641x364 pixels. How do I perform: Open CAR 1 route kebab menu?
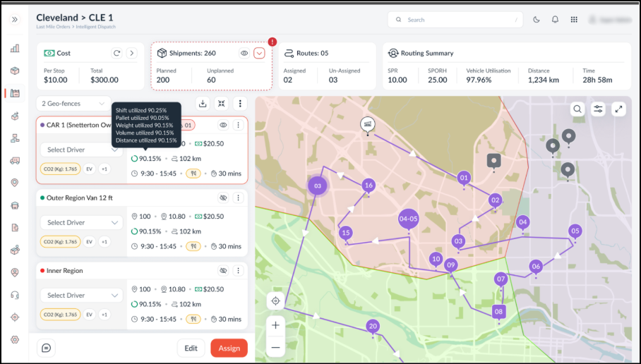(x=238, y=125)
